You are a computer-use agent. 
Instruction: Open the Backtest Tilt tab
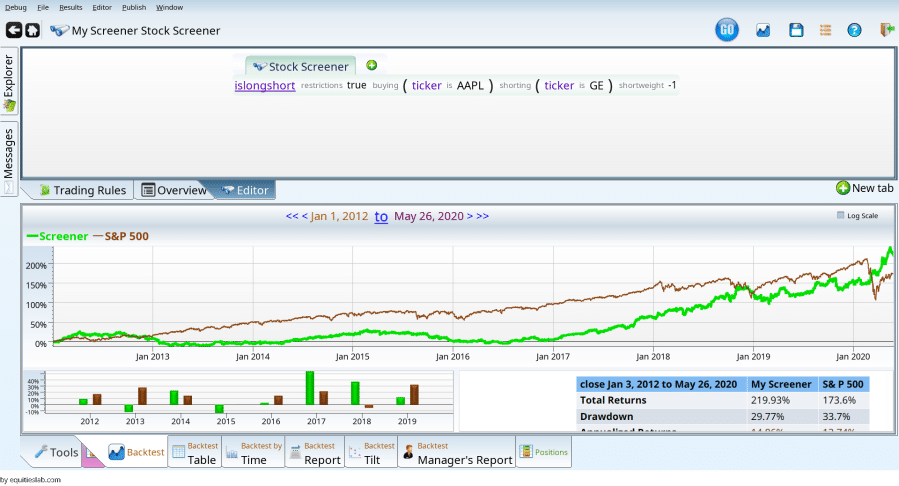point(372,453)
